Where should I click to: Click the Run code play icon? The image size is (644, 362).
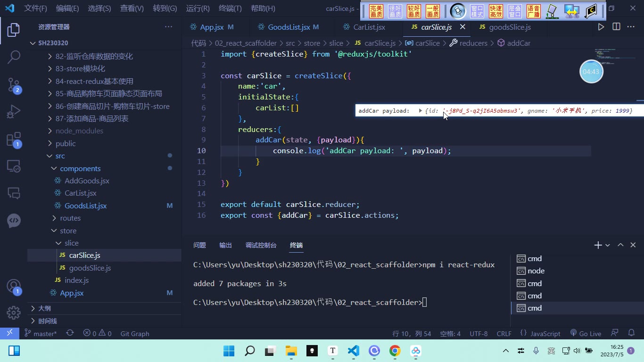[601, 27]
